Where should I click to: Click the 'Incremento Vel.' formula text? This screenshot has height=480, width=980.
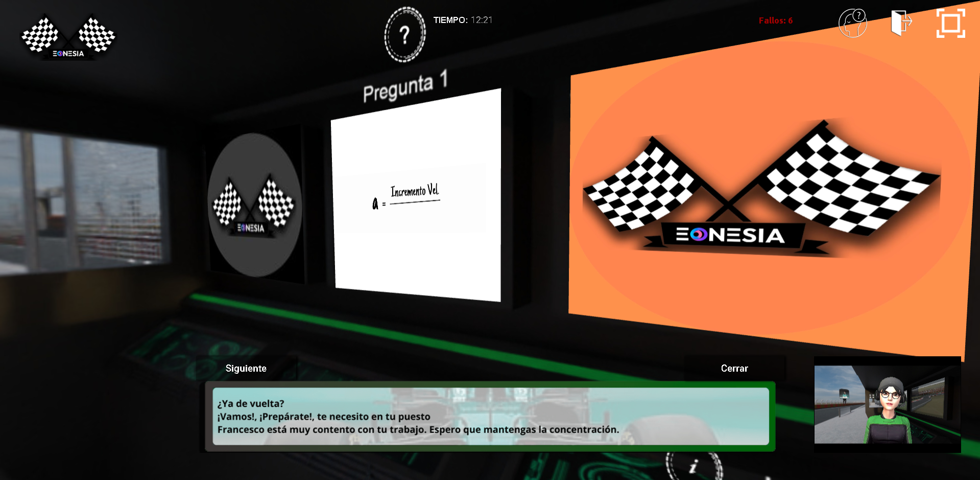point(414,191)
